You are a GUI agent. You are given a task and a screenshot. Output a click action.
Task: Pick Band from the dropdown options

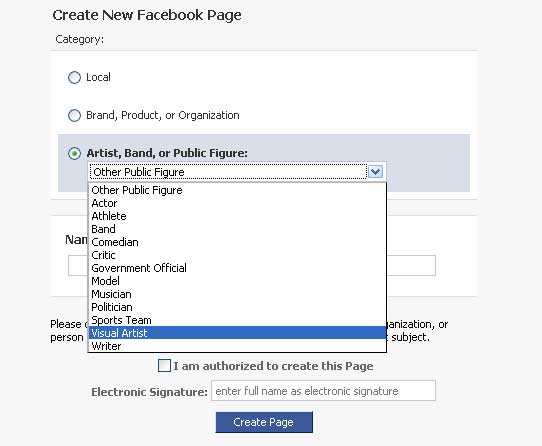[x=237, y=229]
